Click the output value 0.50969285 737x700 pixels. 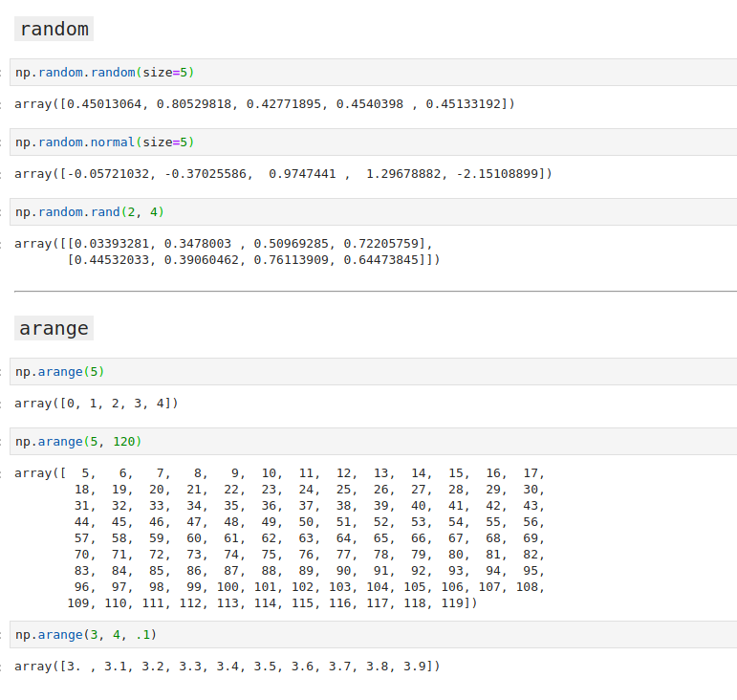(292, 244)
